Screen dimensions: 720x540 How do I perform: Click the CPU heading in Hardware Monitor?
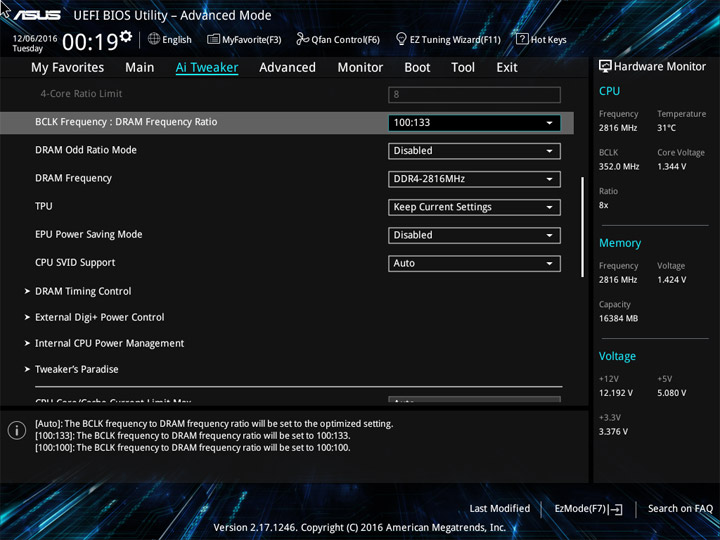point(609,91)
